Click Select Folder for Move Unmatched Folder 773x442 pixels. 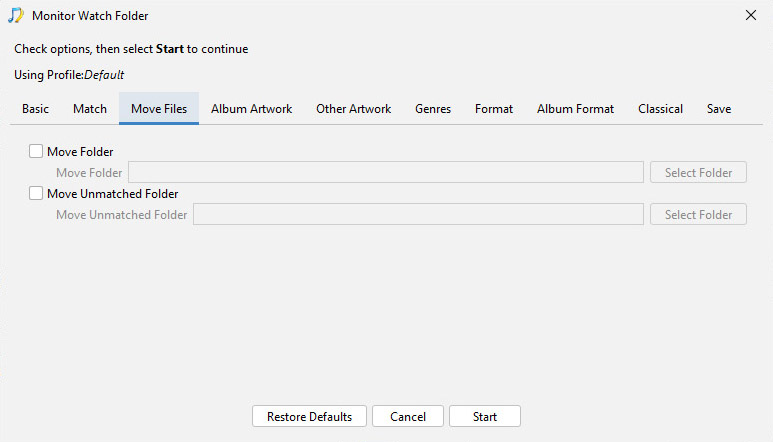[x=698, y=214]
